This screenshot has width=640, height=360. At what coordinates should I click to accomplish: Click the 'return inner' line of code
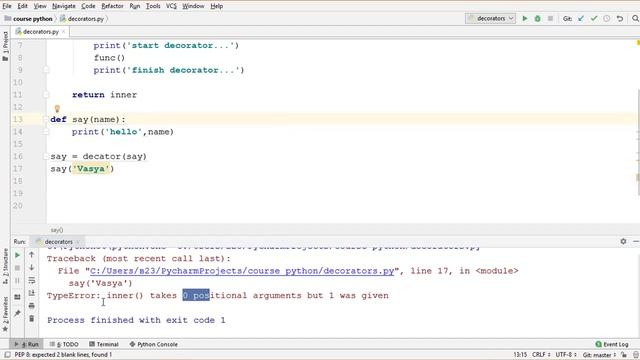104,95
